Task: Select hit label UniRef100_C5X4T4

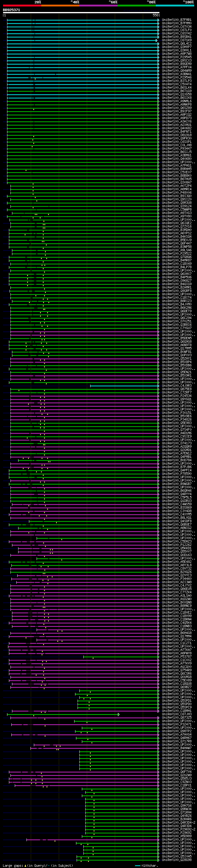Action: [x=176, y=84]
